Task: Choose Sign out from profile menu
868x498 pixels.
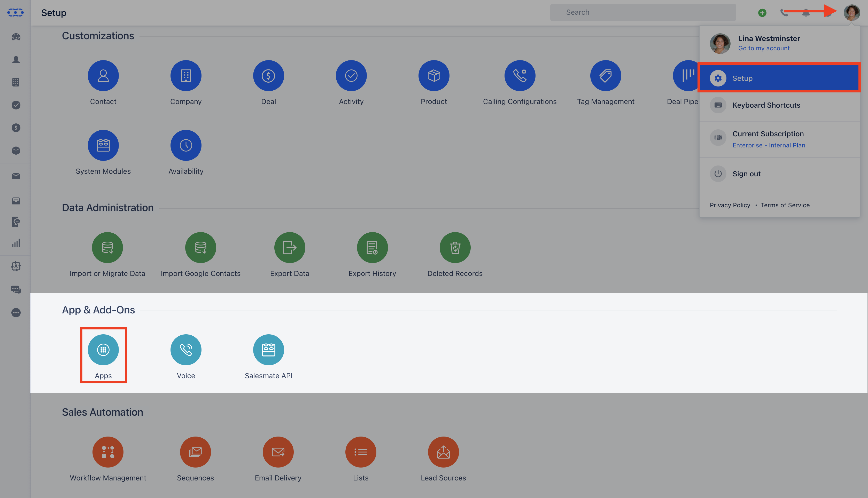Action: coord(779,174)
